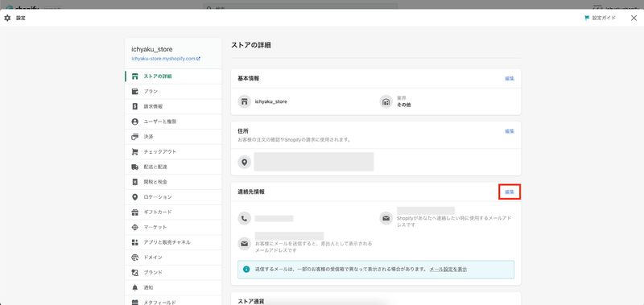Image resolution: width=644 pixels, height=305 pixels.
Task: Click the truck icon beside 配送と配達
Action: (x=134, y=167)
